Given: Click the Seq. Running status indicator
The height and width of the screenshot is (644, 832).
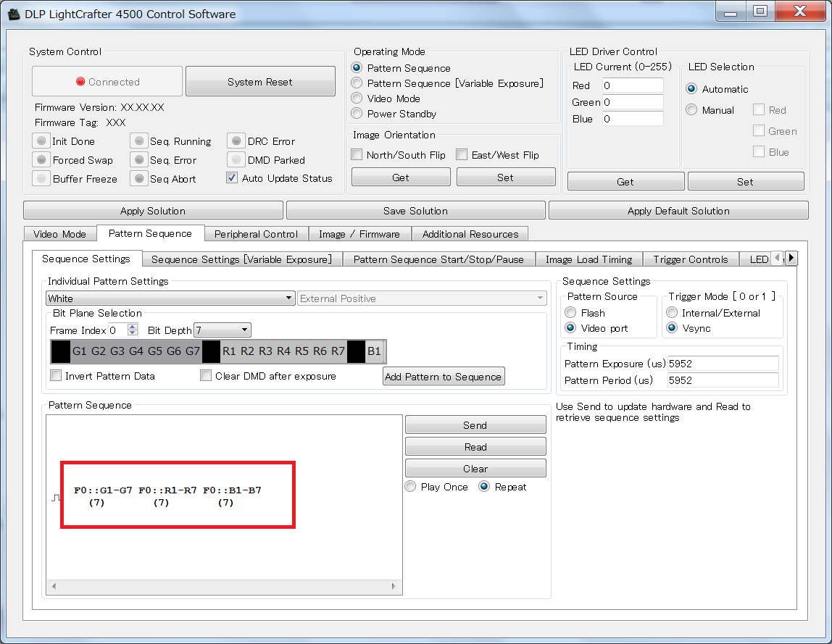Looking at the screenshot, I should point(138,141).
